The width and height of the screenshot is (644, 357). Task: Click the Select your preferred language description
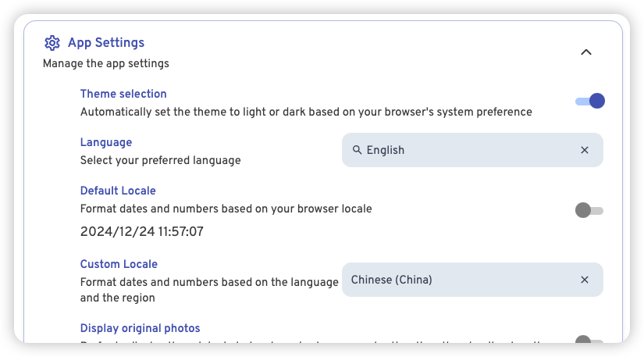tap(161, 160)
